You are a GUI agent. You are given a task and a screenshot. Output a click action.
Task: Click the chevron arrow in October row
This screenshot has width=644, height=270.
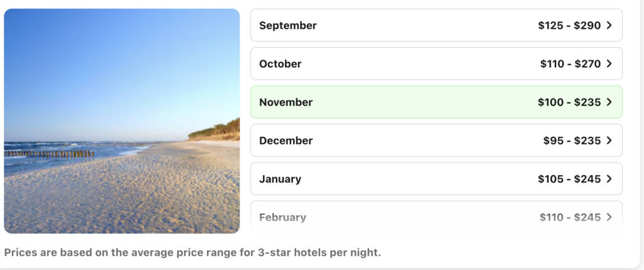pos(609,64)
